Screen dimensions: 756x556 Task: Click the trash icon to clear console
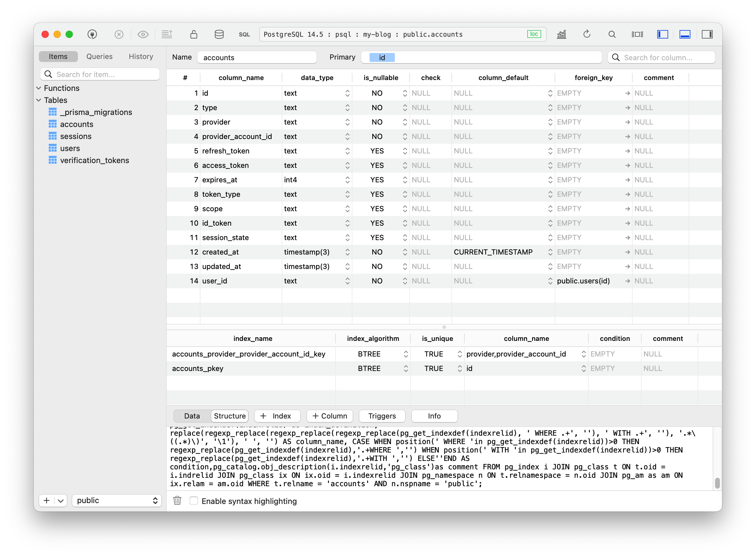(177, 500)
